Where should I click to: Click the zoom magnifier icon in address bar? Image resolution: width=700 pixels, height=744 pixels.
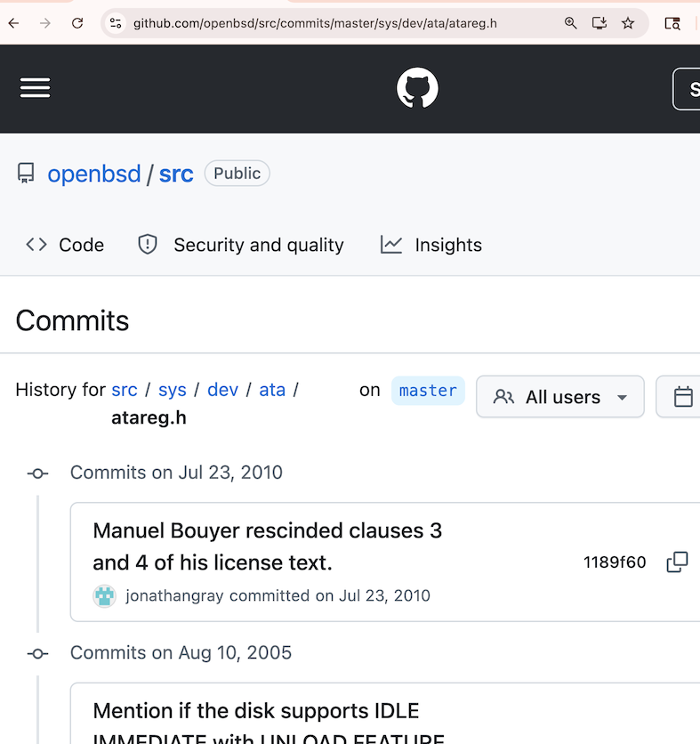point(570,23)
